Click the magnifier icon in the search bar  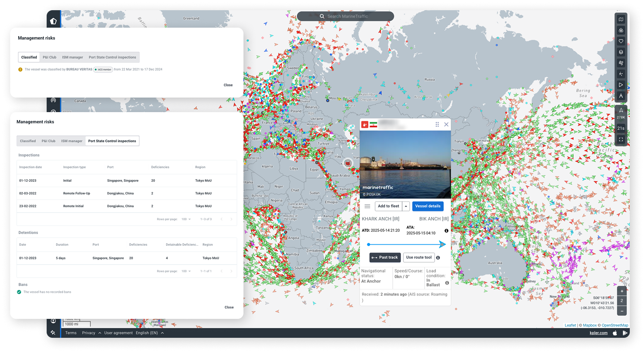point(322,16)
